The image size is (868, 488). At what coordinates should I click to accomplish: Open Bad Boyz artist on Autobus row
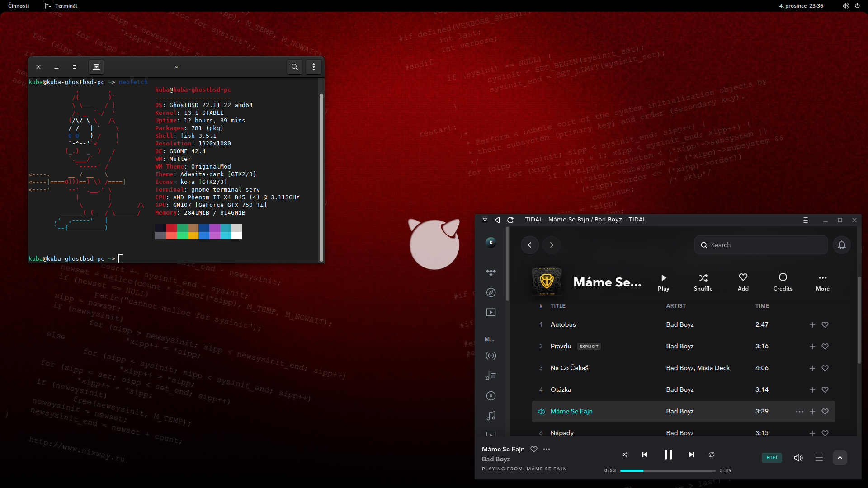[x=680, y=325]
